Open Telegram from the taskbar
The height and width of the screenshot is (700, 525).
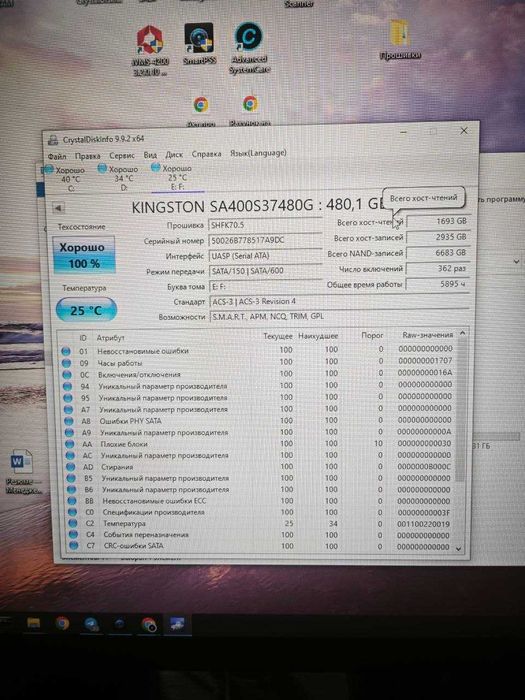(91, 624)
